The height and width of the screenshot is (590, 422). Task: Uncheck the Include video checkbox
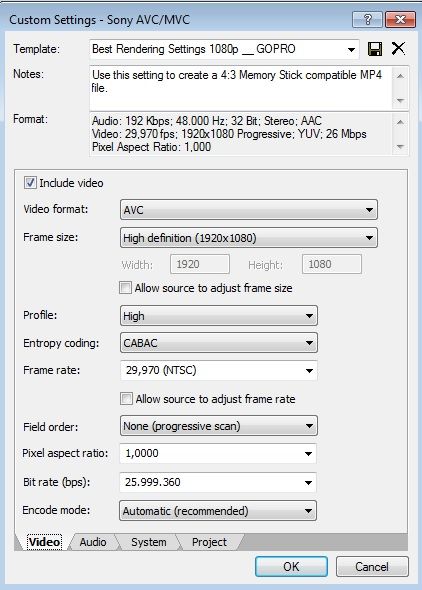(30, 183)
